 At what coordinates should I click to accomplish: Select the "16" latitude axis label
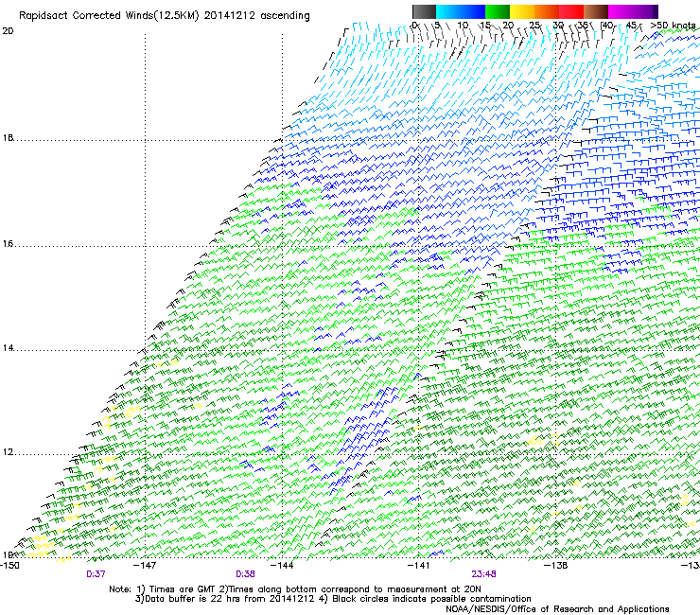tap(8, 244)
